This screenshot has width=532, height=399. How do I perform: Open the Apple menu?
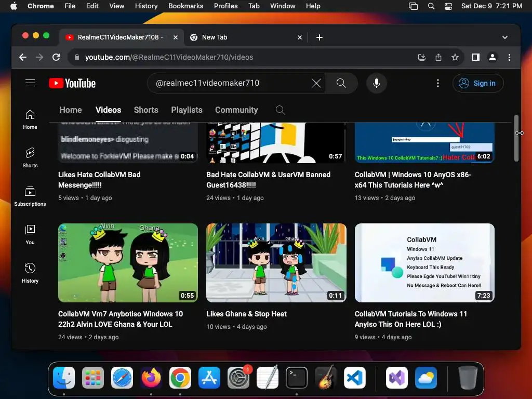coord(14,6)
